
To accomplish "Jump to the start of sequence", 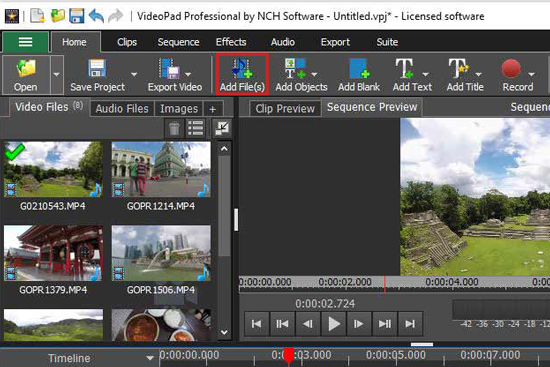I will point(257,323).
